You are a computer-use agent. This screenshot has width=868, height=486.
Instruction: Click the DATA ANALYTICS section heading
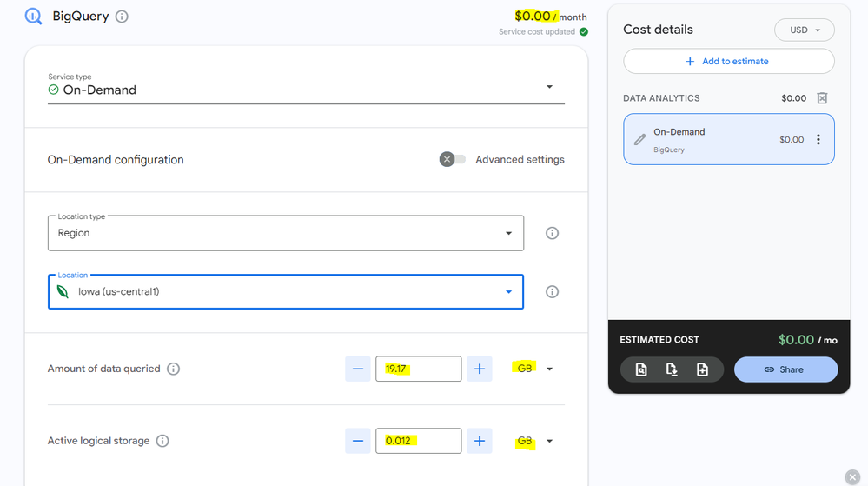[x=661, y=98]
